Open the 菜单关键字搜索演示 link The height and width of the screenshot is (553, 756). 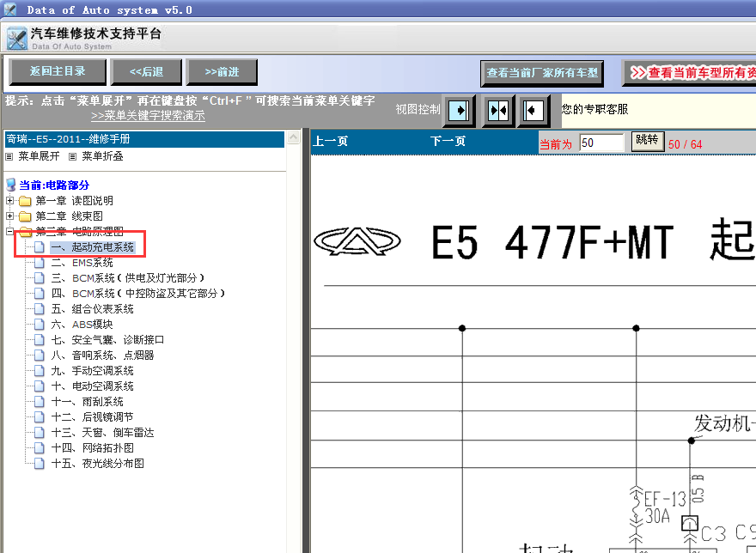coord(148,116)
